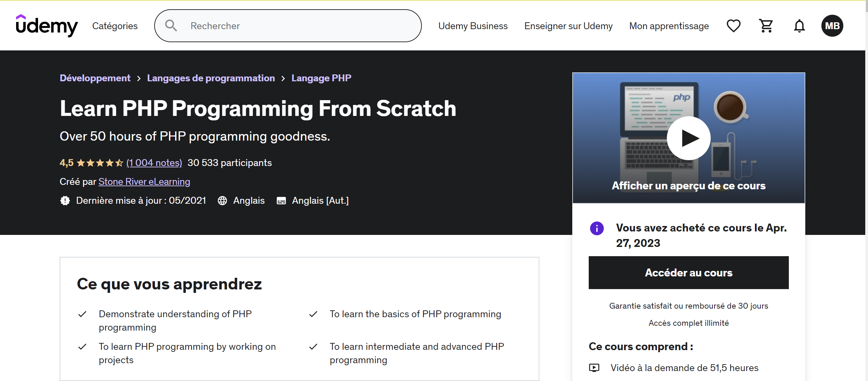Click the Accéder au cours button

tap(688, 272)
